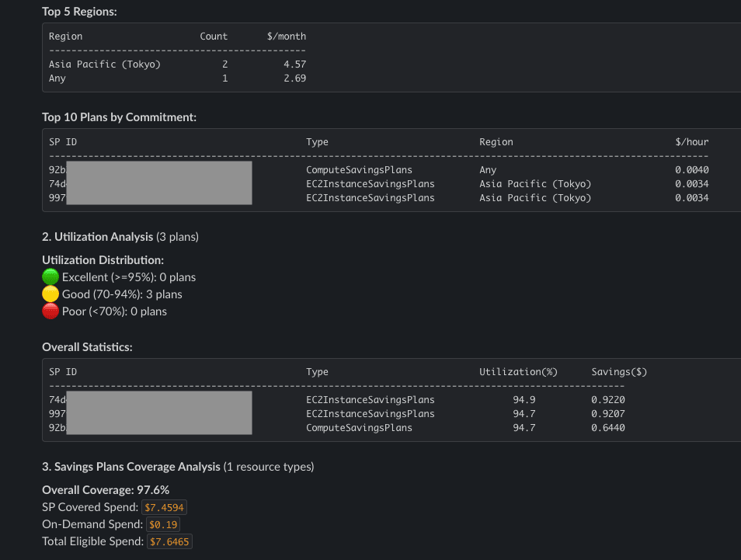
Task: Click the Utilization Analysis section heading
Action: point(99,236)
